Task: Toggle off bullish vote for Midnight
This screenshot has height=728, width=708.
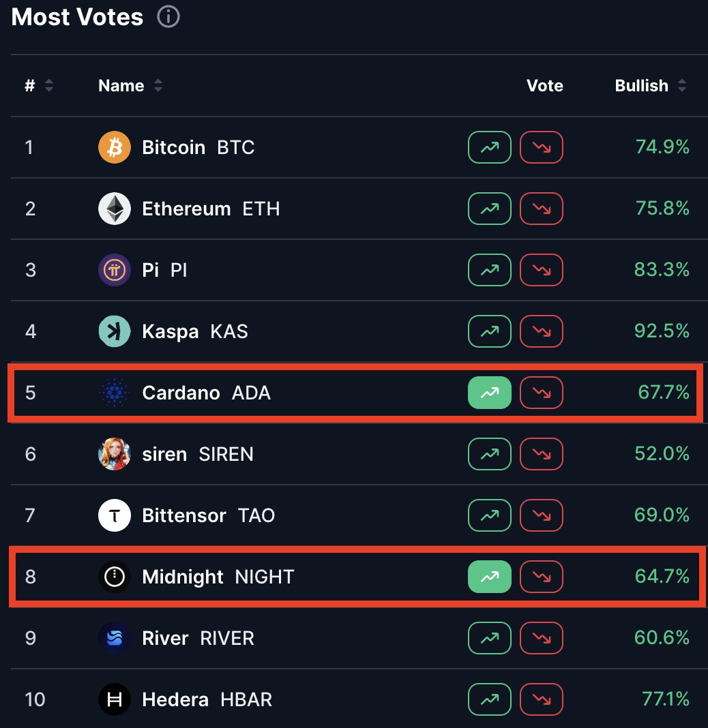Action: 489,577
